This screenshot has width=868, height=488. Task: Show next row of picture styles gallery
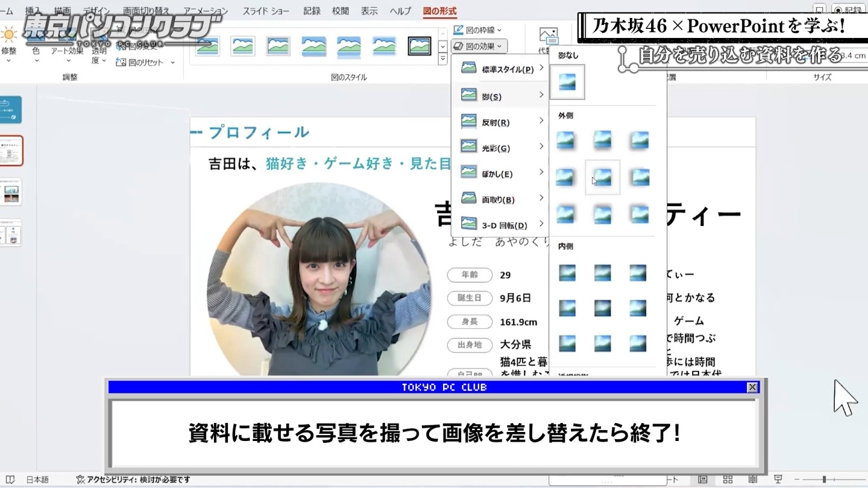[x=443, y=46]
